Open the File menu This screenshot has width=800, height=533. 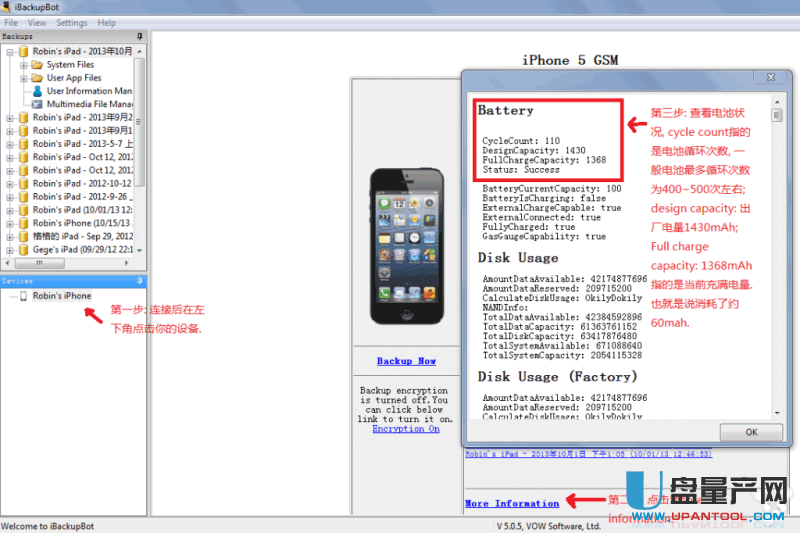tap(11, 22)
